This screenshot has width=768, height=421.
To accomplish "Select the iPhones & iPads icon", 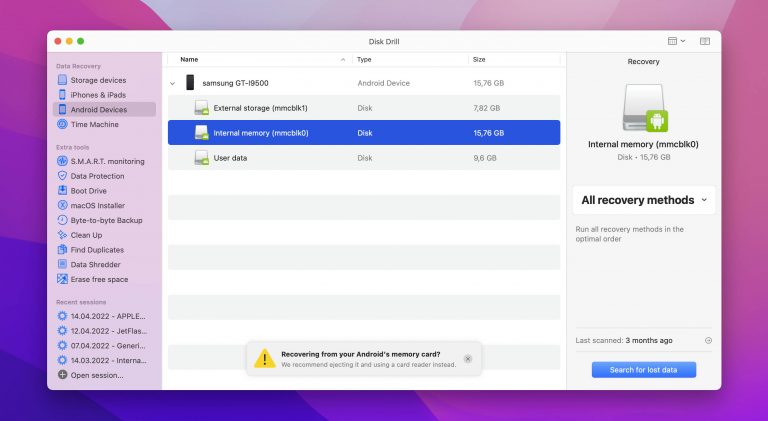I will click(x=62, y=94).
